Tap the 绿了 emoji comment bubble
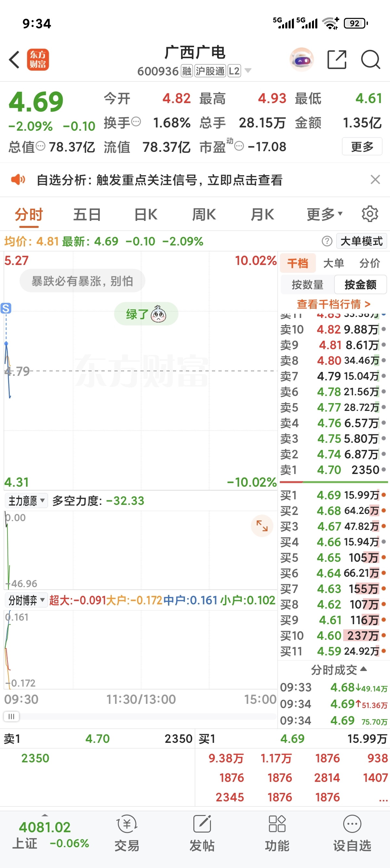 tap(146, 314)
